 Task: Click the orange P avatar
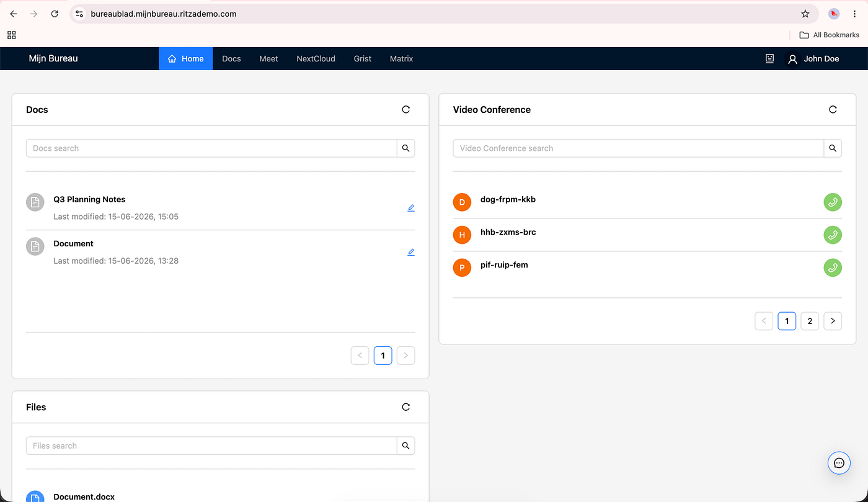(x=462, y=268)
